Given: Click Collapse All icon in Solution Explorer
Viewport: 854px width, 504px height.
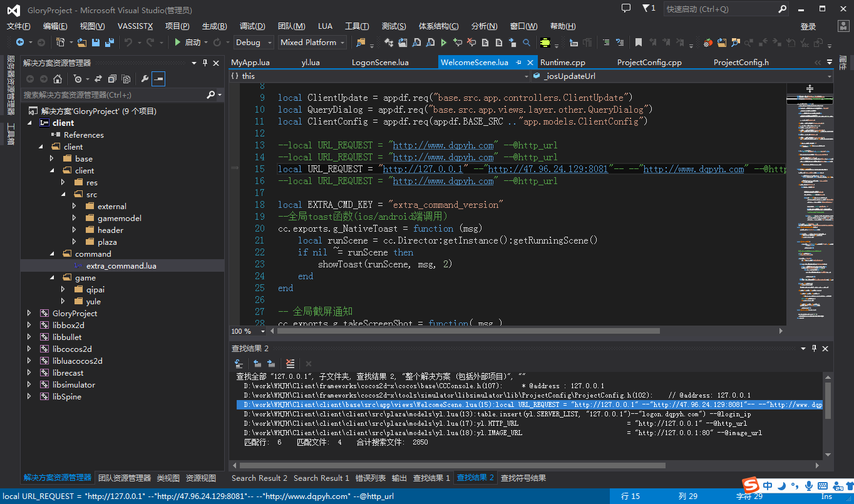Looking at the screenshot, I should 112,79.
